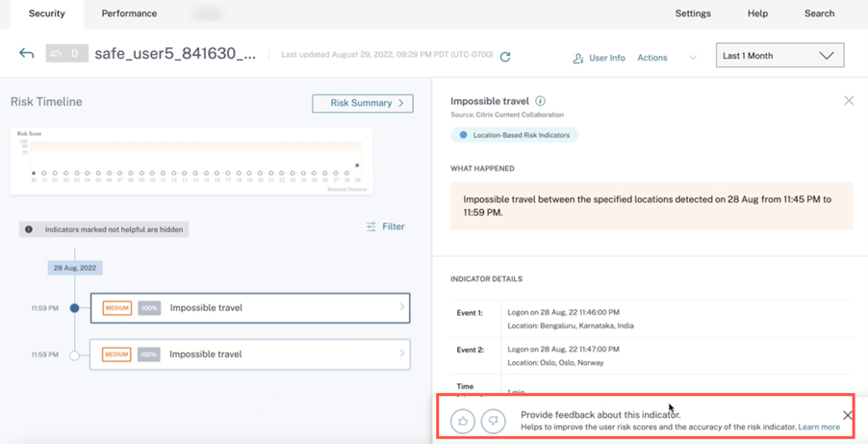Open Help in the top bar
Screen dimensions: 868x444
[x=757, y=13]
